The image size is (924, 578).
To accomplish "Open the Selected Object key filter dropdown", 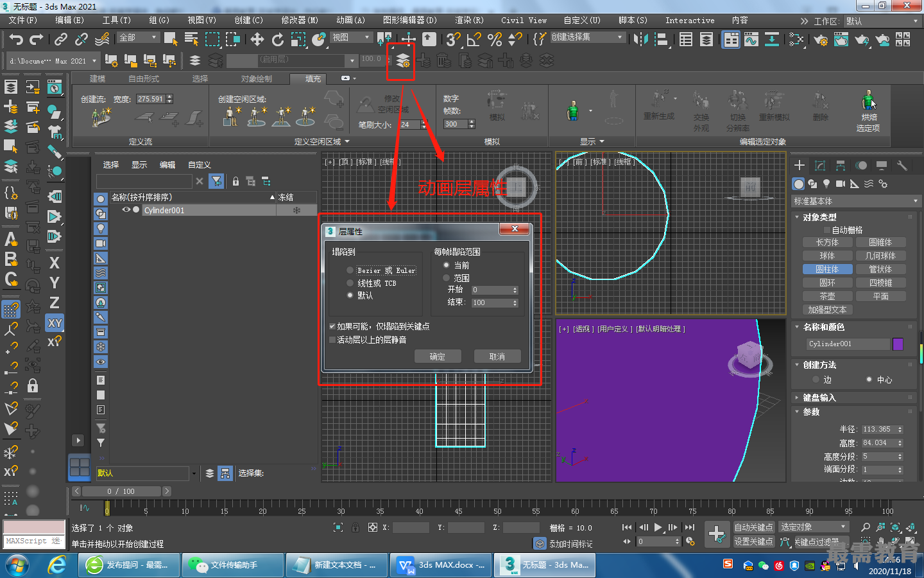I will point(814,527).
